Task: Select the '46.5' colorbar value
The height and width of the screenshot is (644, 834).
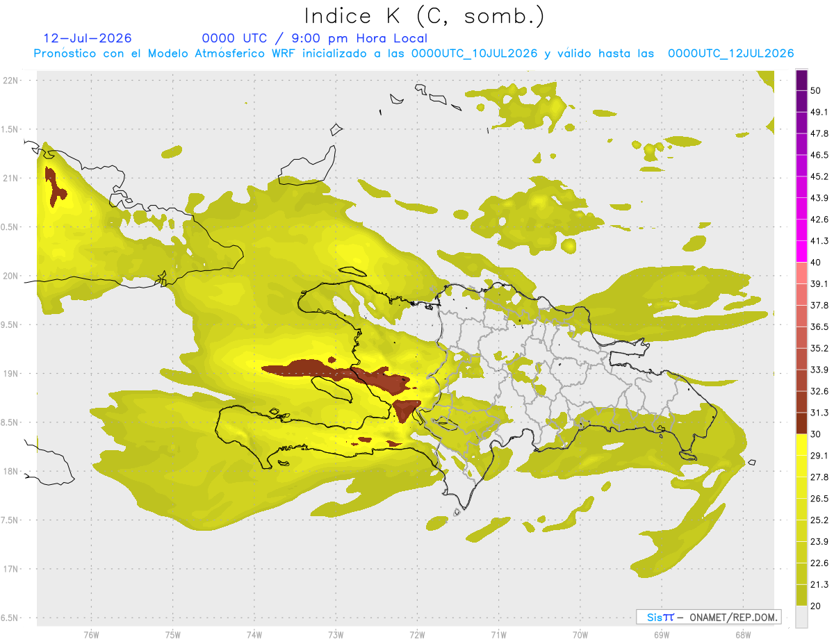Action: pos(819,155)
